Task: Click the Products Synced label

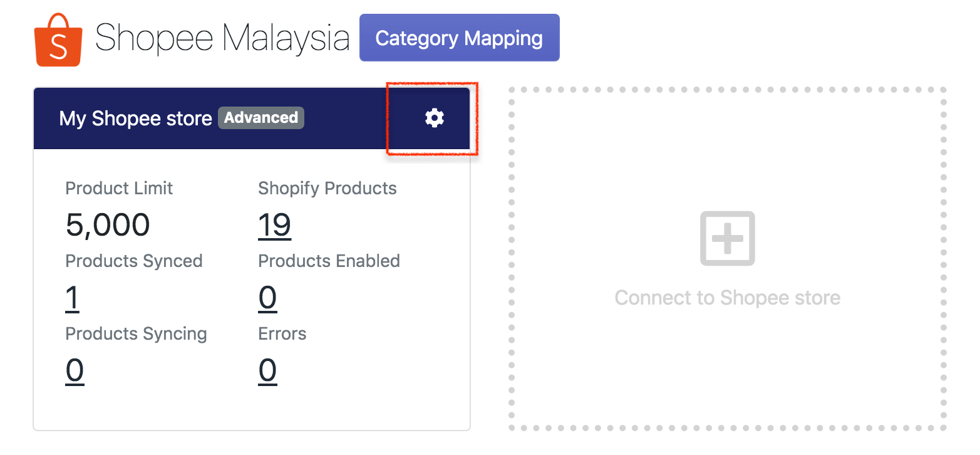Action: coord(134,261)
